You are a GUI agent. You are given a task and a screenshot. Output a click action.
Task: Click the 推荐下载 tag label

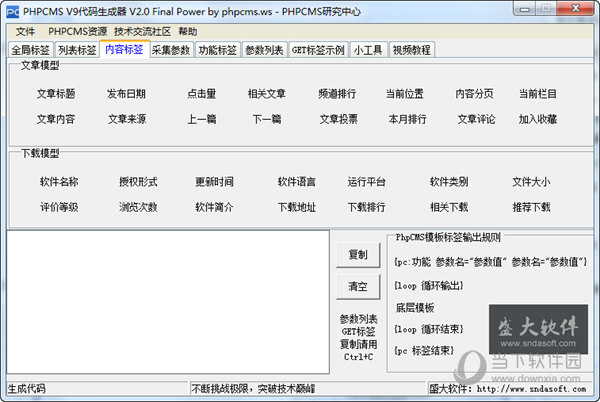click(x=532, y=207)
